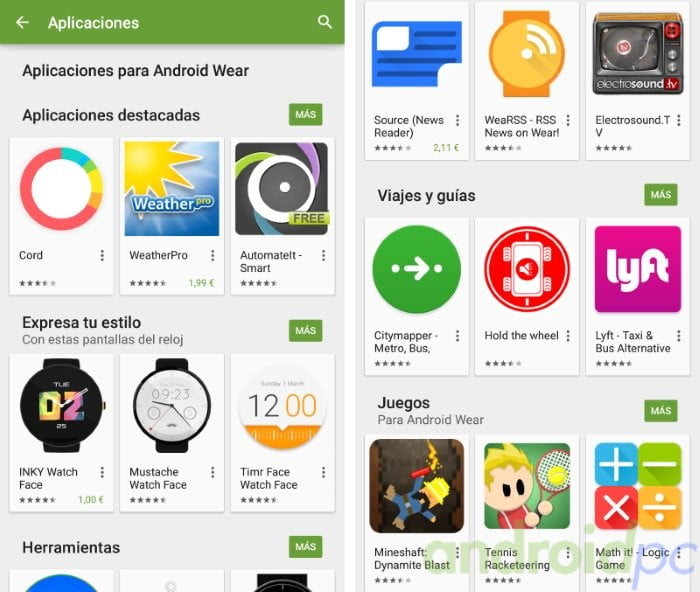Select the Hold the wheel icon
700x592 pixels.
527,269
